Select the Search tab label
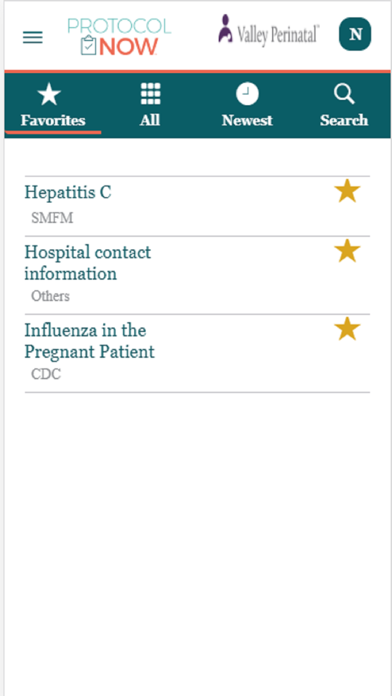 [x=344, y=120]
